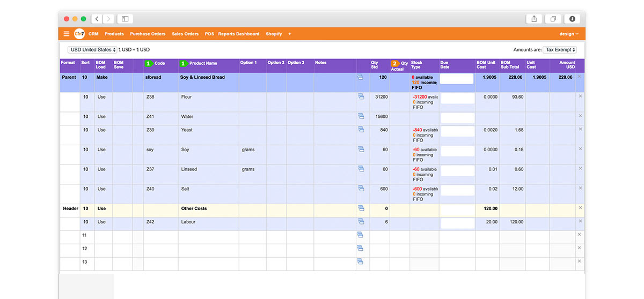Click Due Date field for Salt row
The height and width of the screenshot is (299, 644).
[457, 190]
